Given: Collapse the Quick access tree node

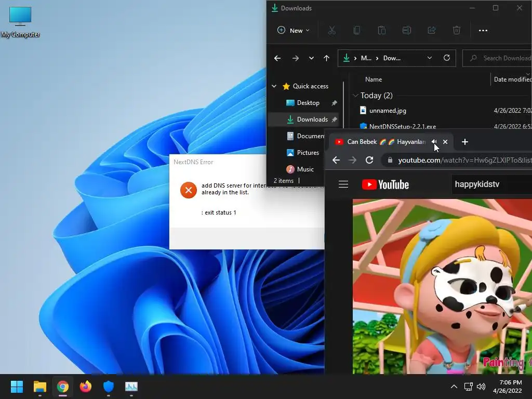Looking at the screenshot, I should tap(274, 86).
